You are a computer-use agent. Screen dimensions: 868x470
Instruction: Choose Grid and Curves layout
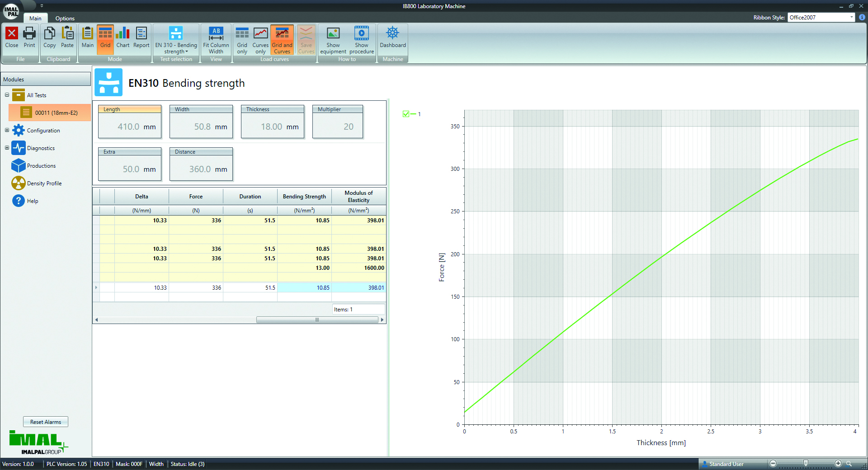point(282,40)
